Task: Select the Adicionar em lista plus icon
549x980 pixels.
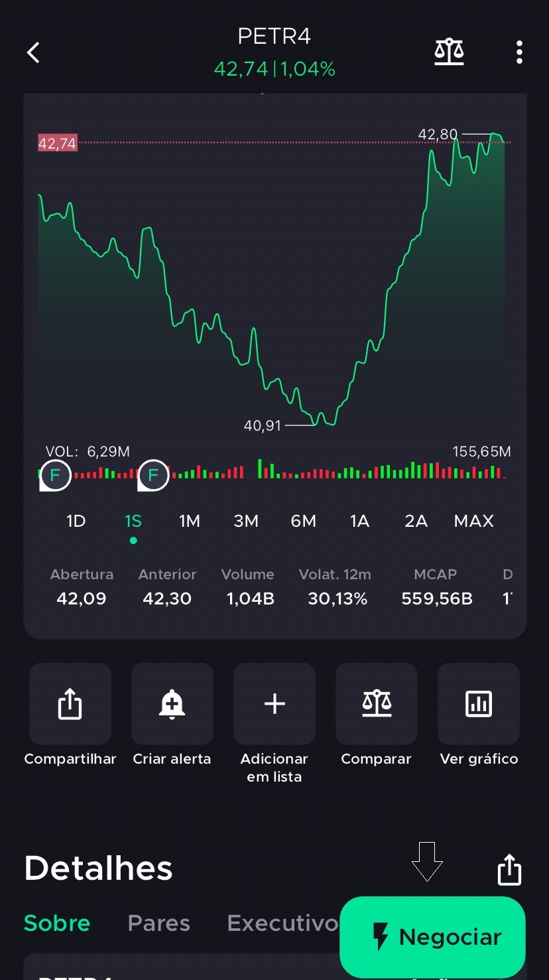Action: (274, 703)
